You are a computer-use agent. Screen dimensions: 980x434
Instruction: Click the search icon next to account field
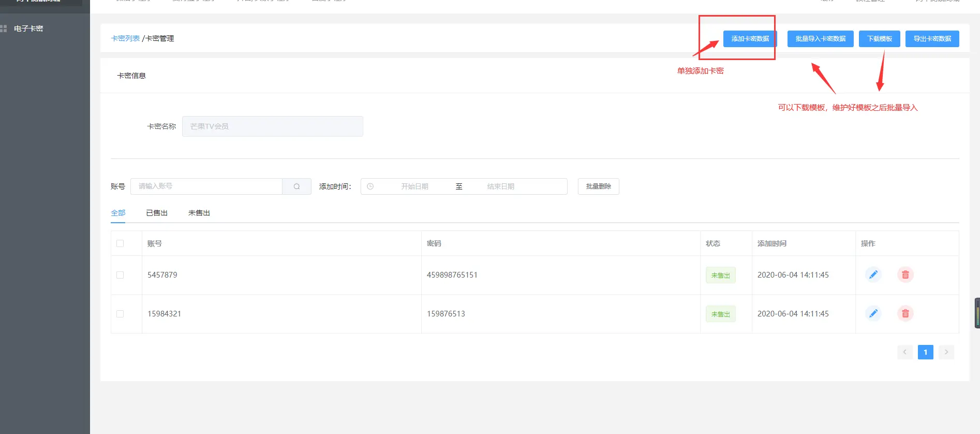297,186
